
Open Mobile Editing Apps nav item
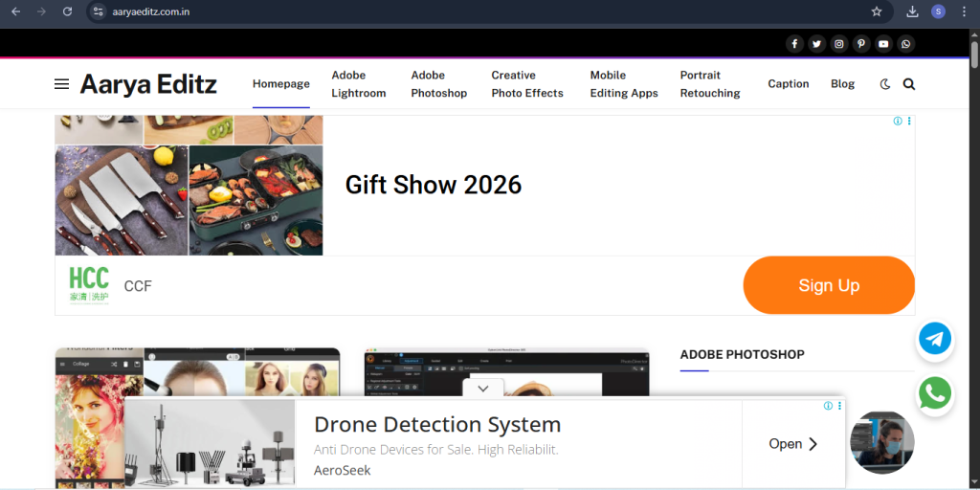(x=624, y=84)
